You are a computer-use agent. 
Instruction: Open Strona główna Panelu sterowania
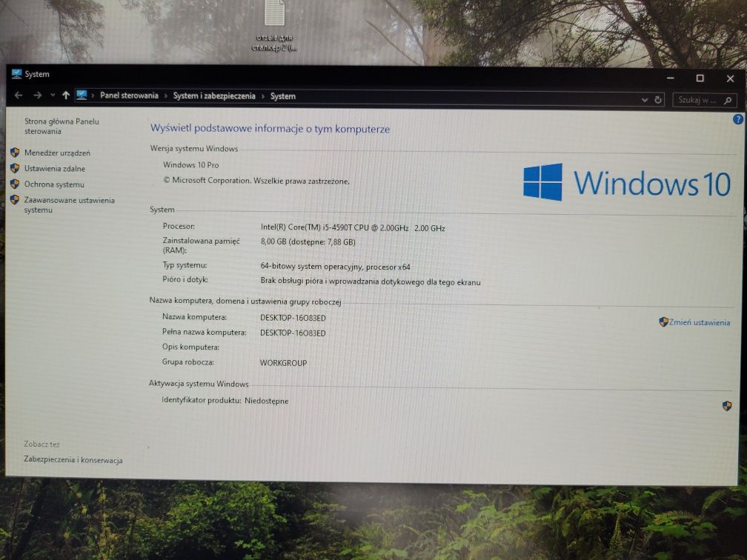[62, 126]
